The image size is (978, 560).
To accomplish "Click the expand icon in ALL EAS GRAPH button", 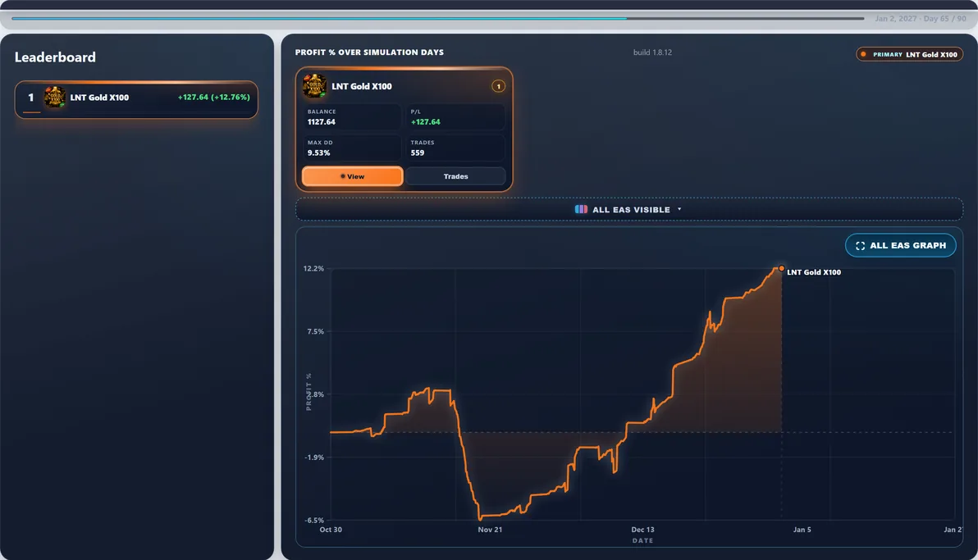I will coord(860,246).
